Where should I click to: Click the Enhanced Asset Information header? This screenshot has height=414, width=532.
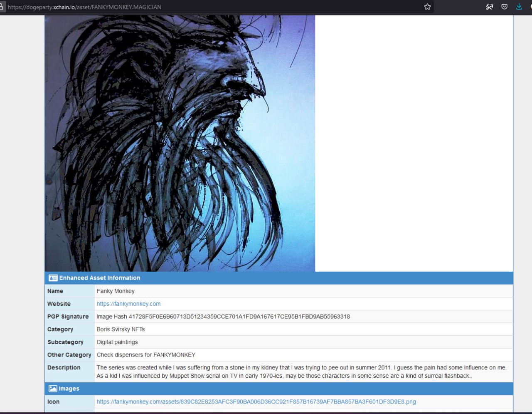pos(279,278)
